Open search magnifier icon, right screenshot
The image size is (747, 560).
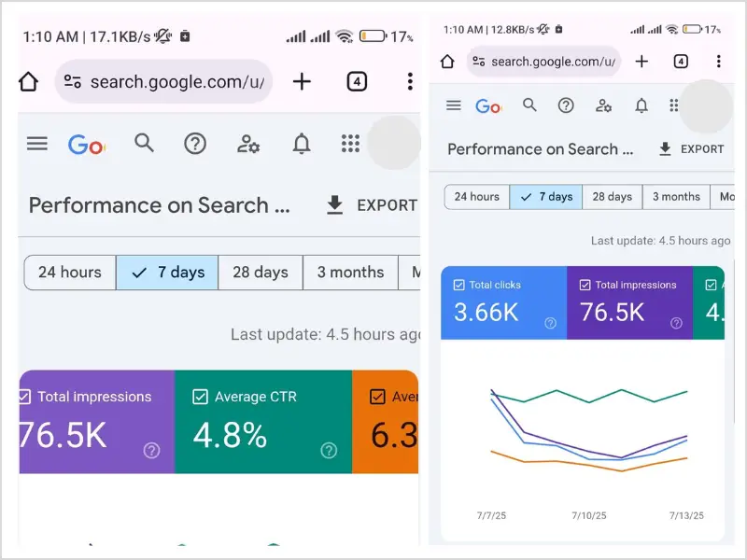click(529, 105)
